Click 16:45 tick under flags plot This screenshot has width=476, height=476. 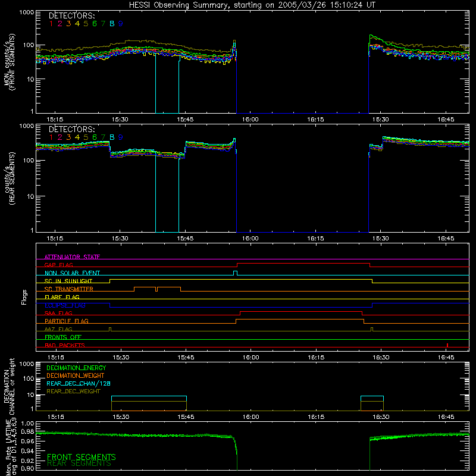pyautogui.click(x=446, y=358)
